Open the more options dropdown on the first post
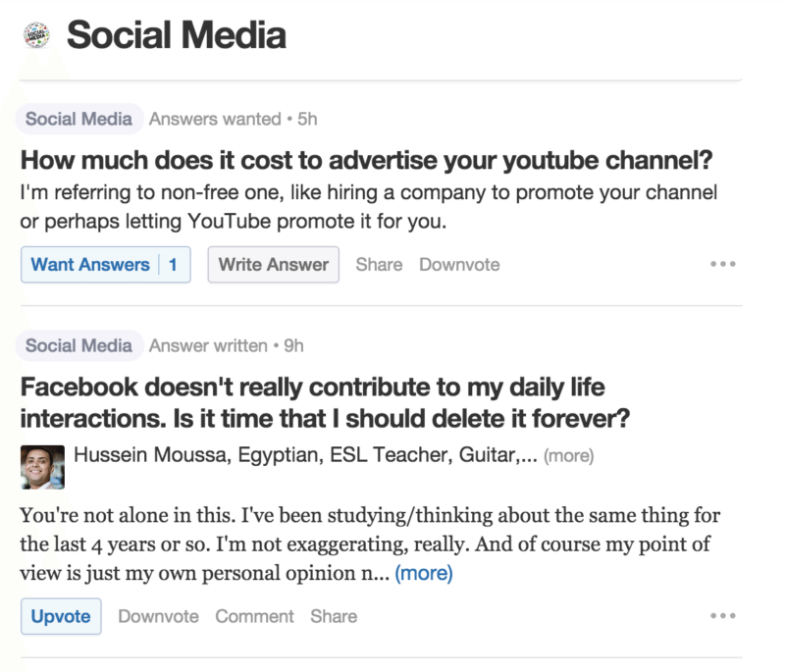The height and width of the screenshot is (672, 785). [722, 263]
